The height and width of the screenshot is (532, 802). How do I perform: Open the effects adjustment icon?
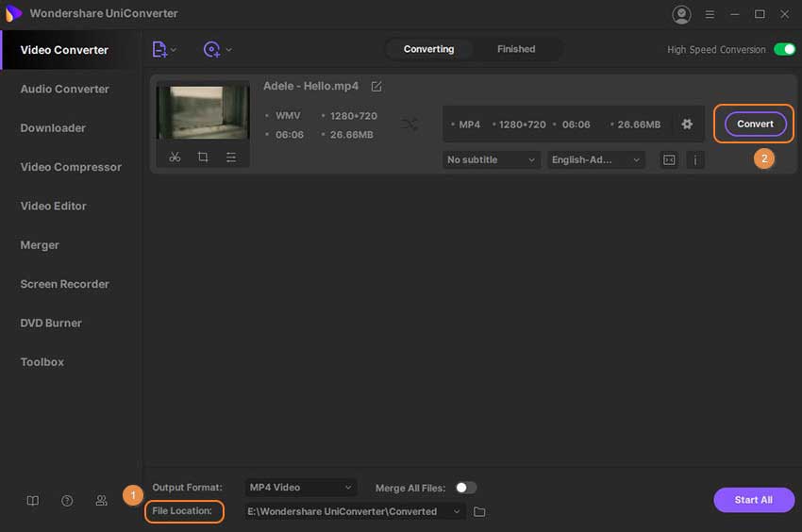click(231, 157)
